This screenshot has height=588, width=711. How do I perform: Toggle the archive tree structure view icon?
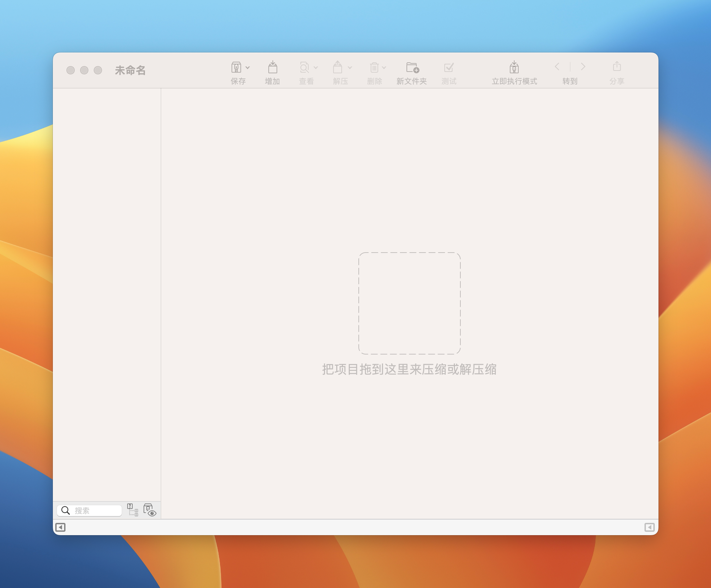click(133, 510)
